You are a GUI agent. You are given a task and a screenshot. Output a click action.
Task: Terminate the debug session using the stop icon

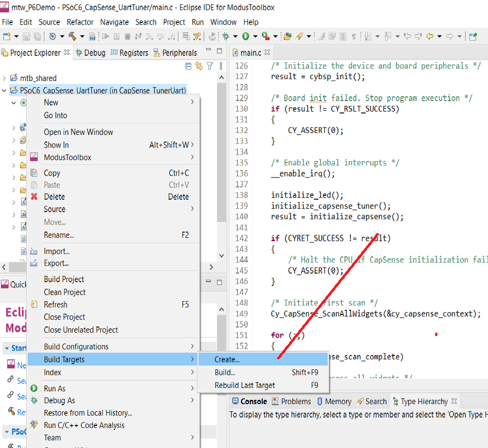click(127, 36)
